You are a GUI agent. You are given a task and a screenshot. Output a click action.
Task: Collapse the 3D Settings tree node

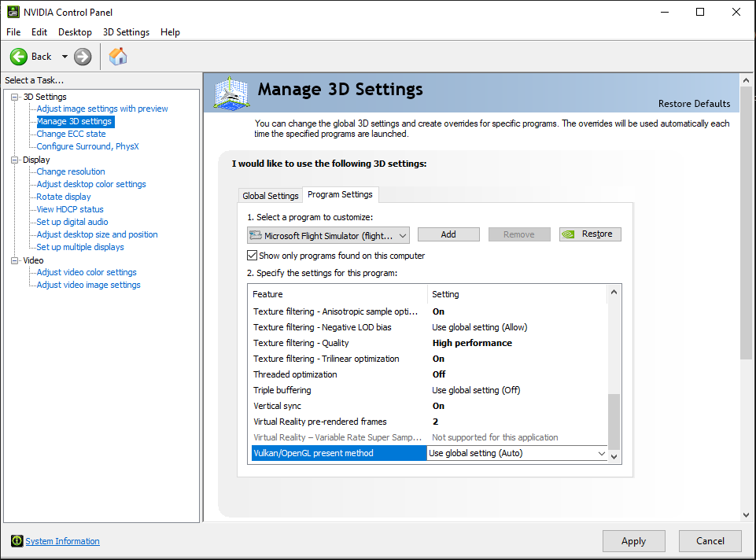[14, 97]
